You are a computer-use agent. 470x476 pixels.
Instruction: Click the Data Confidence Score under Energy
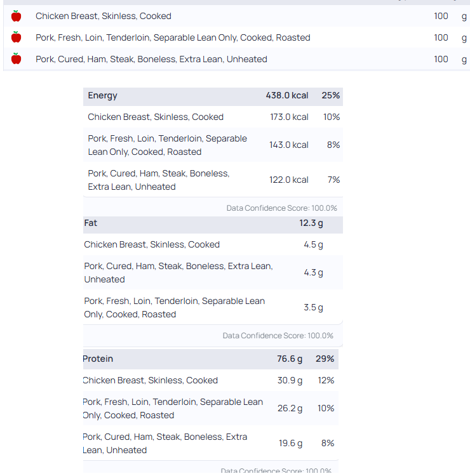pyautogui.click(x=281, y=208)
